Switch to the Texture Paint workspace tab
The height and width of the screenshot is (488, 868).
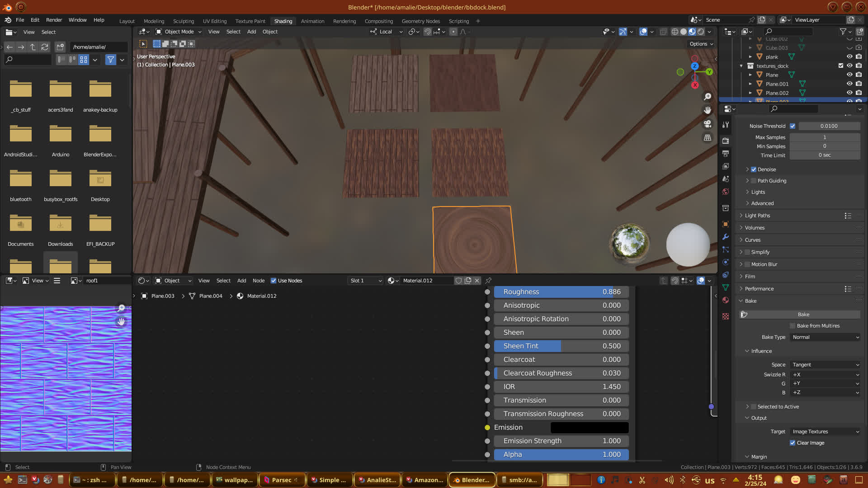coord(250,21)
